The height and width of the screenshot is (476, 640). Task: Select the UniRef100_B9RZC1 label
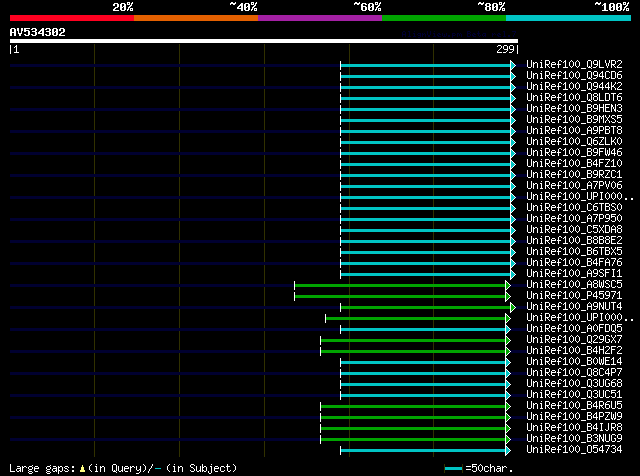(x=574, y=175)
